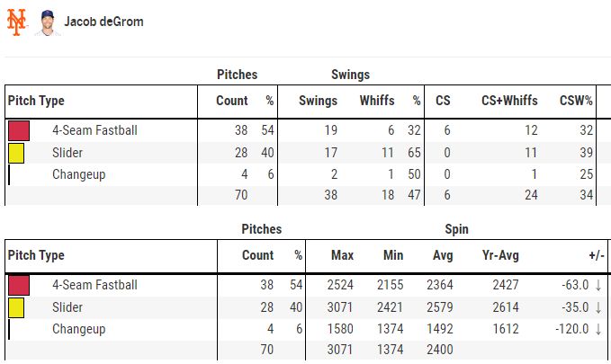Image resolution: width=611 pixels, height=364 pixels.
Task: Click the +/- column header
Action: tap(597, 255)
